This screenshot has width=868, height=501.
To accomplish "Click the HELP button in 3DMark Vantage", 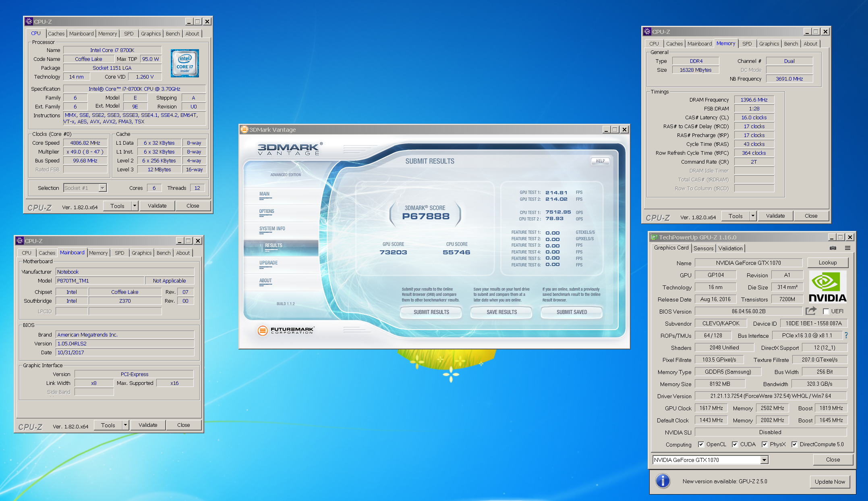I will point(600,161).
